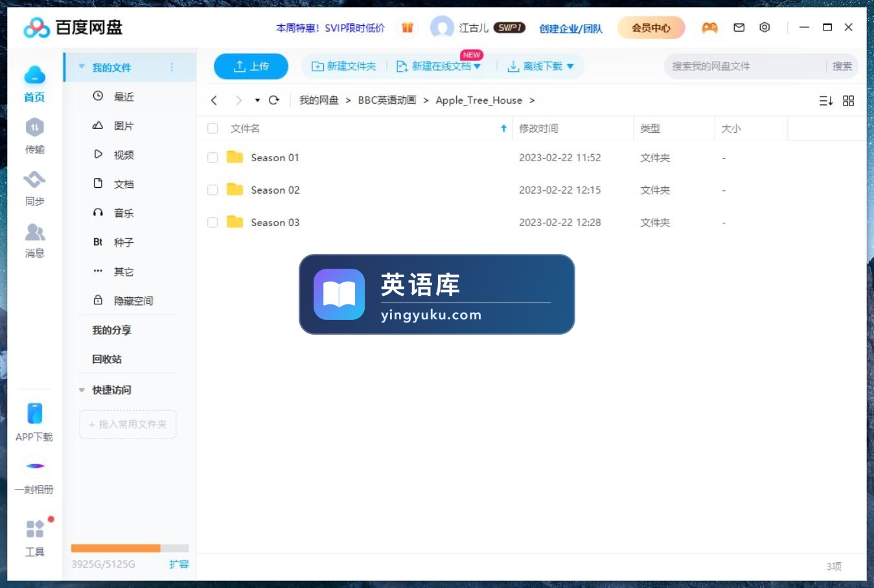Click the user avatar icon
This screenshot has height=588, width=874.
442,27
